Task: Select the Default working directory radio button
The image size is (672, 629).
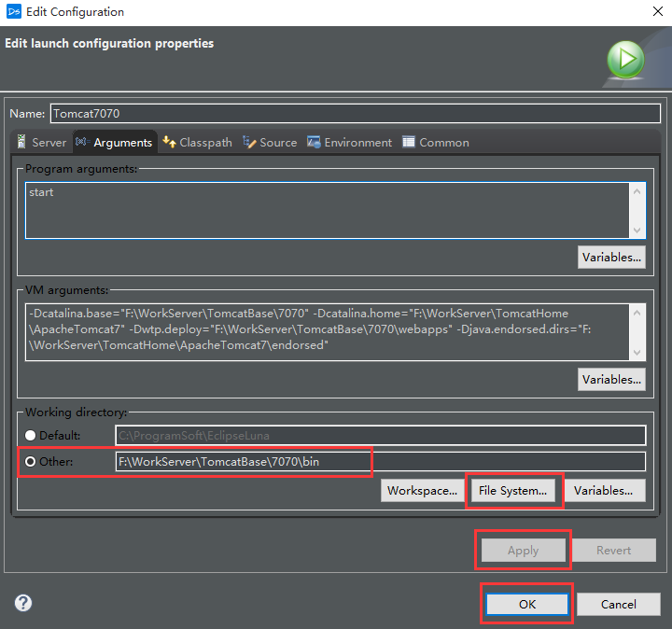Action: click(x=31, y=435)
